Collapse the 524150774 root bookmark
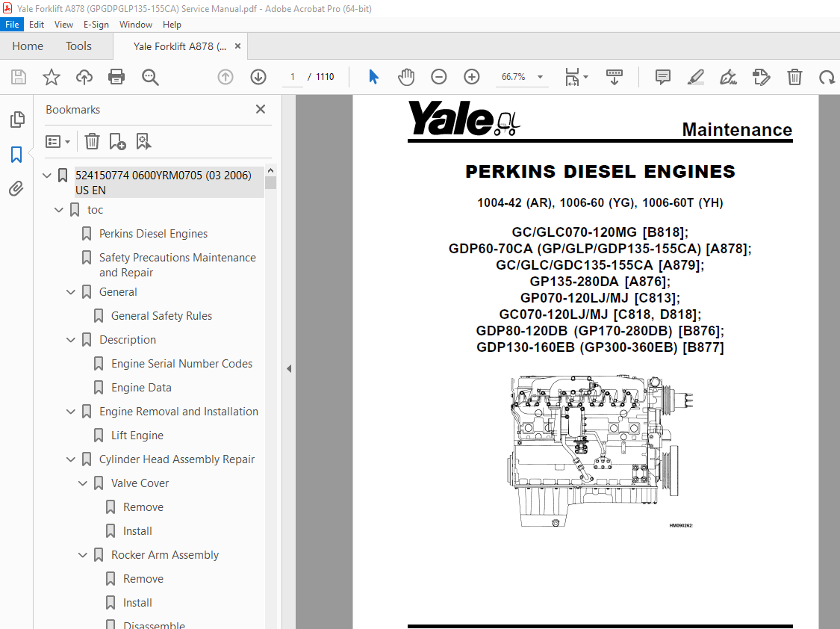The height and width of the screenshot is (629, 840). coord(47,176)
